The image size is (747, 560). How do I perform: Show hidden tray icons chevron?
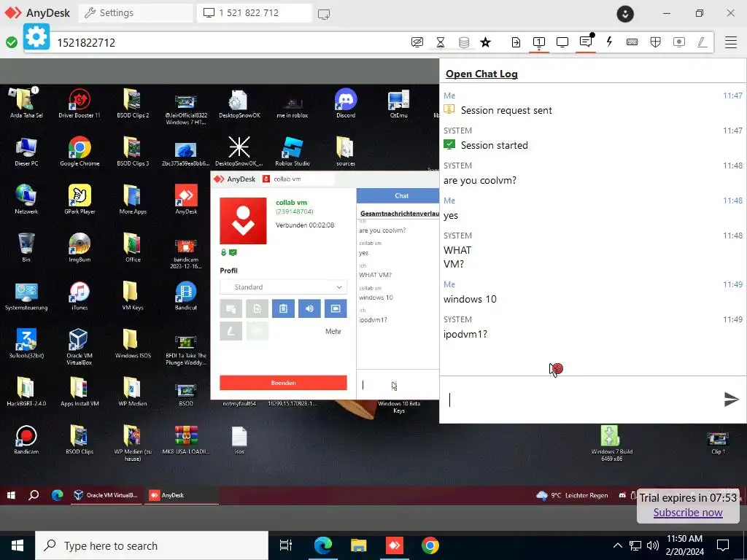click(617, 545)
